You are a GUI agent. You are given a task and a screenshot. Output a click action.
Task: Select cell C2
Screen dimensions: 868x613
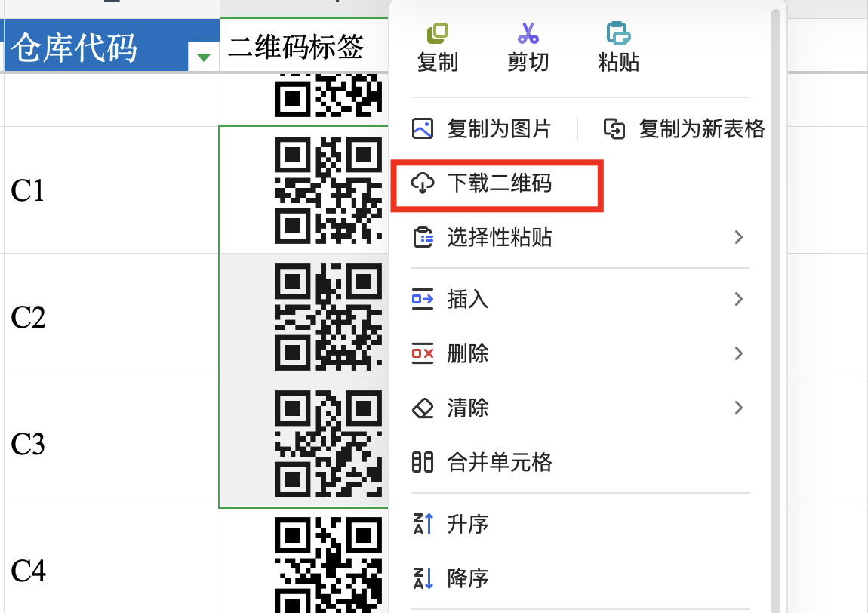coord(112,317)
